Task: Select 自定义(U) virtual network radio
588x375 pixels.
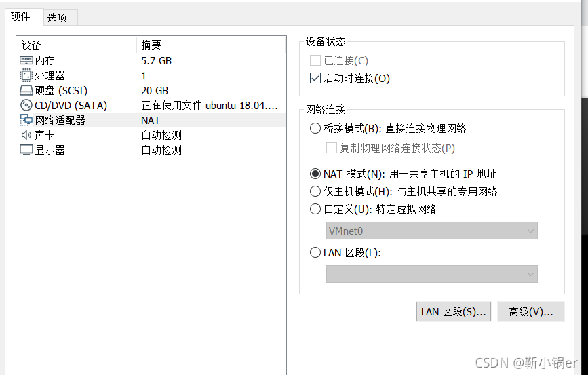Action: click(x=315, y=209)
